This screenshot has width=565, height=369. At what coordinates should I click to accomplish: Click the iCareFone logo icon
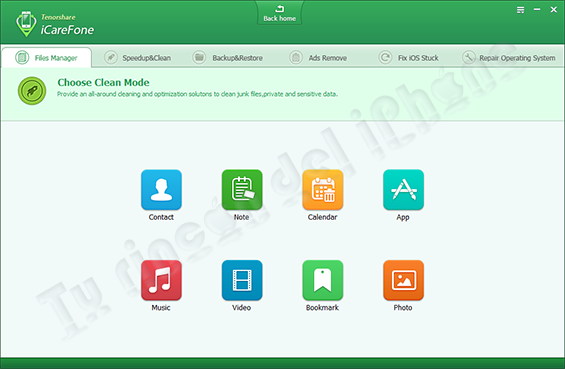pyautogui.click(x=26, y=24)
